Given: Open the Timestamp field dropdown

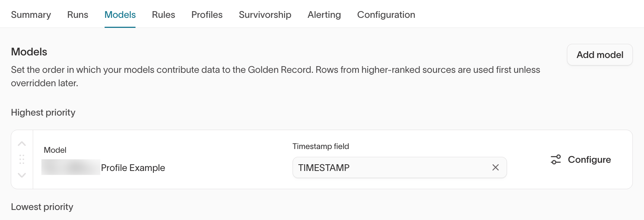Looking at the screenshot, I should click(x=391, y=168).
